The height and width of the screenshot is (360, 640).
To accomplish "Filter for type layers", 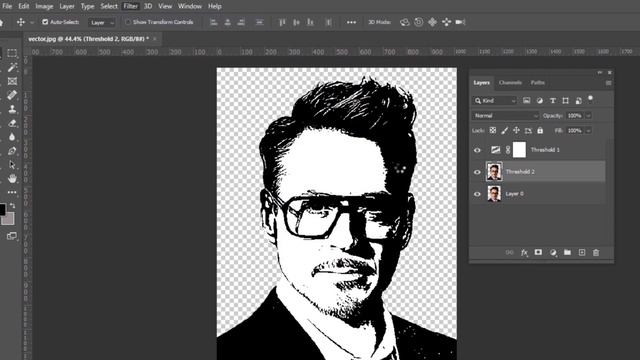I will tap(553, 101).
